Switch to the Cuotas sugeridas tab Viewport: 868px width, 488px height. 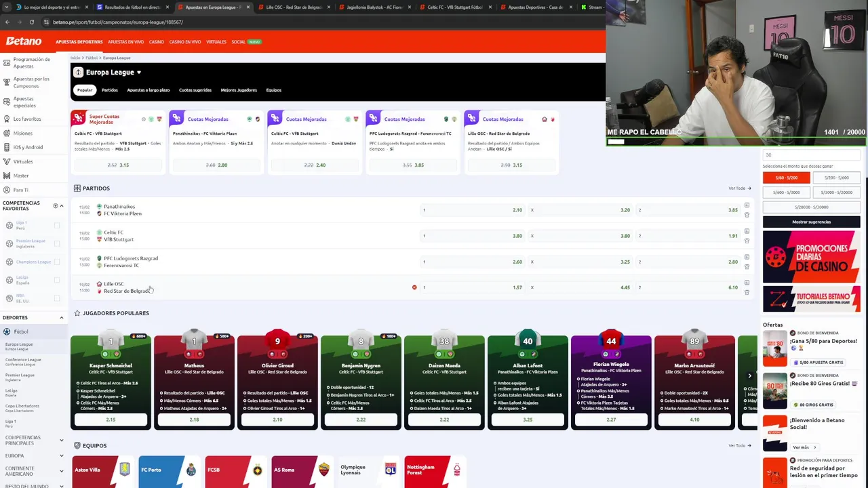[195, 90]
